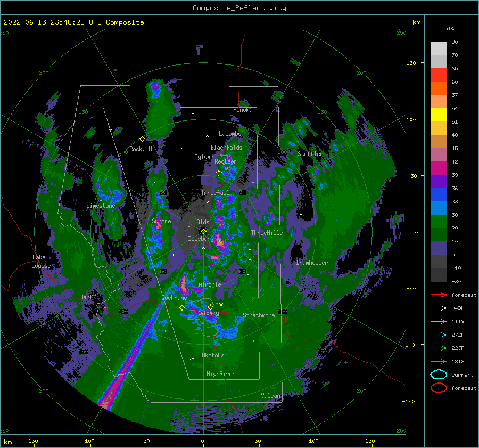479x448 pixels.
Task: Click the Okotoks city label
Action: point(213,355)
